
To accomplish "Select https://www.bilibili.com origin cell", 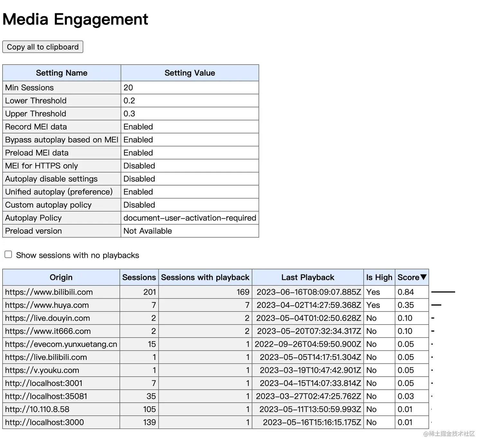I will pyautogui.click(x=61, y=292).
